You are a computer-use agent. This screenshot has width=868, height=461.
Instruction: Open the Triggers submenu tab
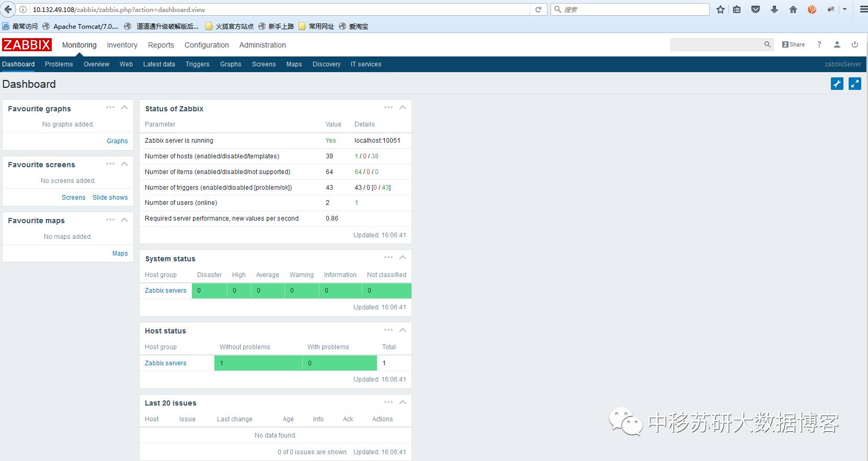point(198,64)
